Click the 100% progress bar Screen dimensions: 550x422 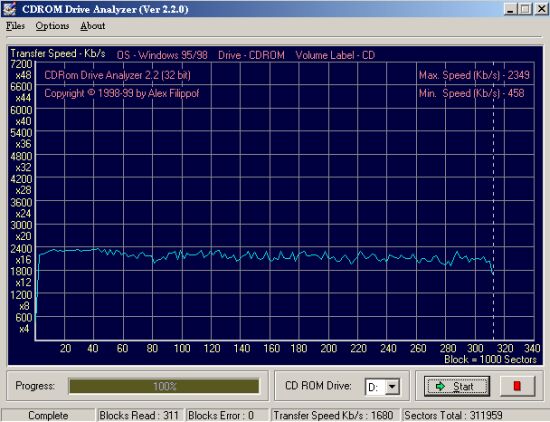164,386
